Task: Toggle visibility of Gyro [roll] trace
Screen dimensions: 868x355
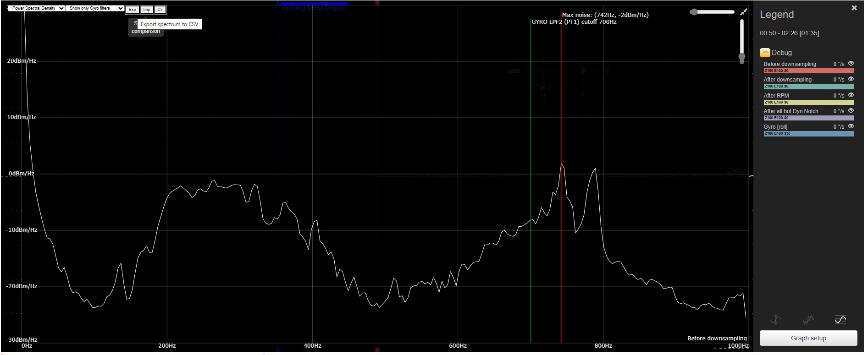Action: (851, 126)
